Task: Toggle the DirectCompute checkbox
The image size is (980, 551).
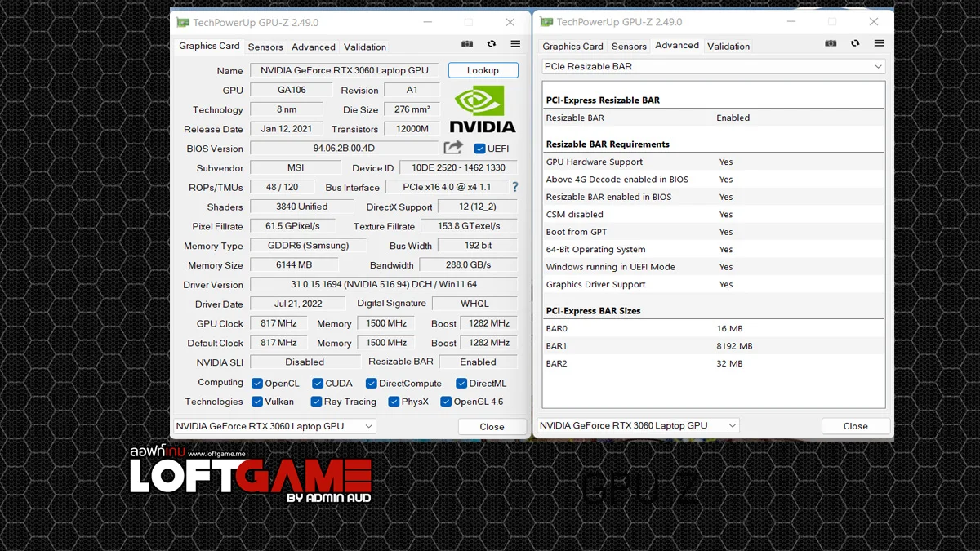Action: 371,384
